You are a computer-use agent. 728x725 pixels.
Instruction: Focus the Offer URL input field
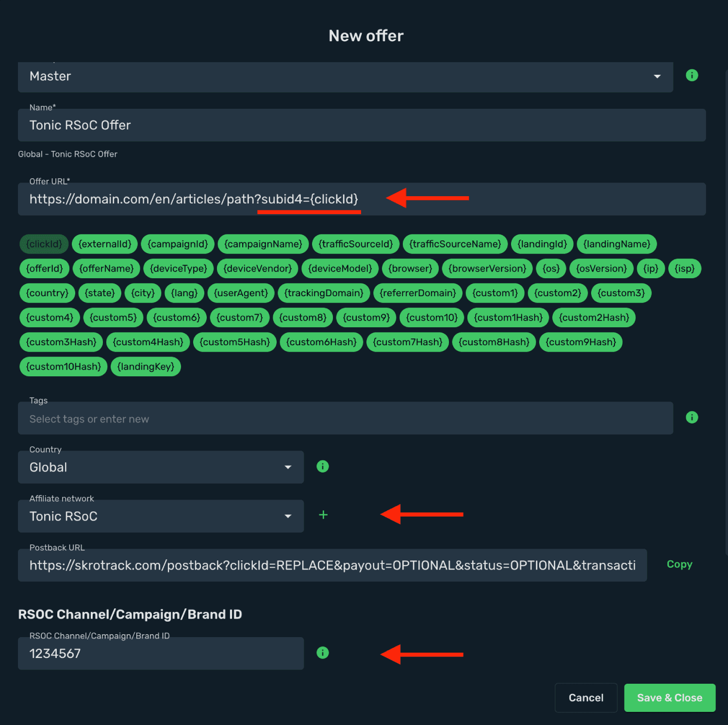(362, 199)
